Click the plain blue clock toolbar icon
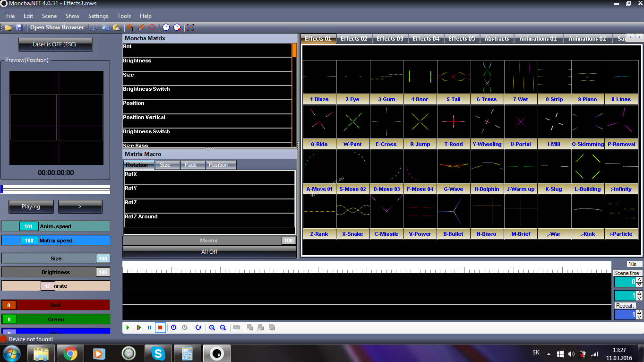The width and height of the screenshot is (644, 362). pyautogui.click(x=166, y=27)
